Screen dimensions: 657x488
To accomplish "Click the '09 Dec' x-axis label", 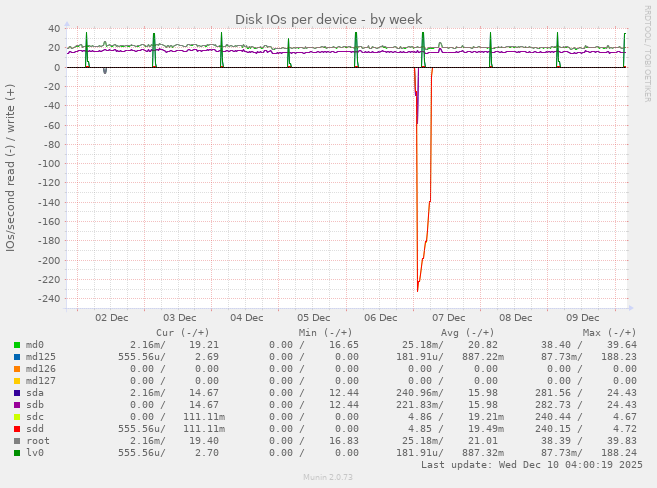I will tap(582, 318).
